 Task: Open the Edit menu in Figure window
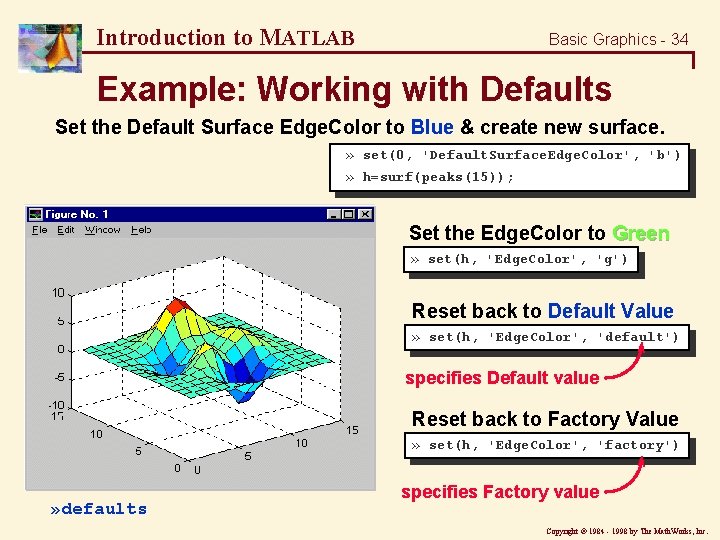pos(66,230)
